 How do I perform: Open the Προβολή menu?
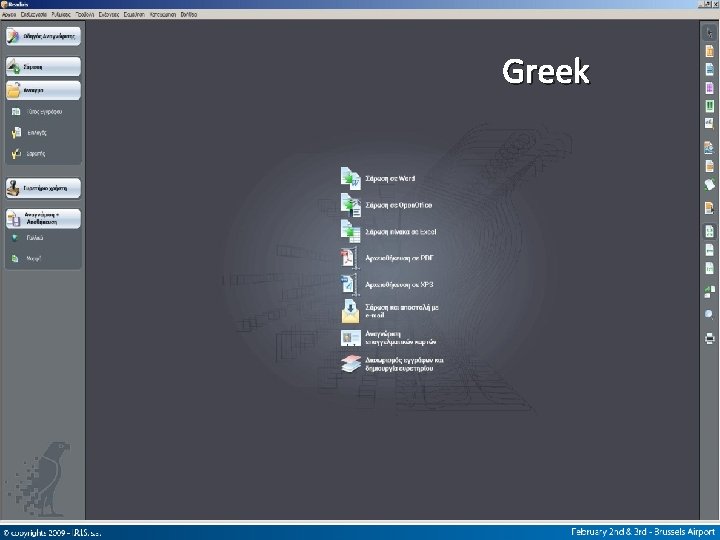tap(84, 14)
